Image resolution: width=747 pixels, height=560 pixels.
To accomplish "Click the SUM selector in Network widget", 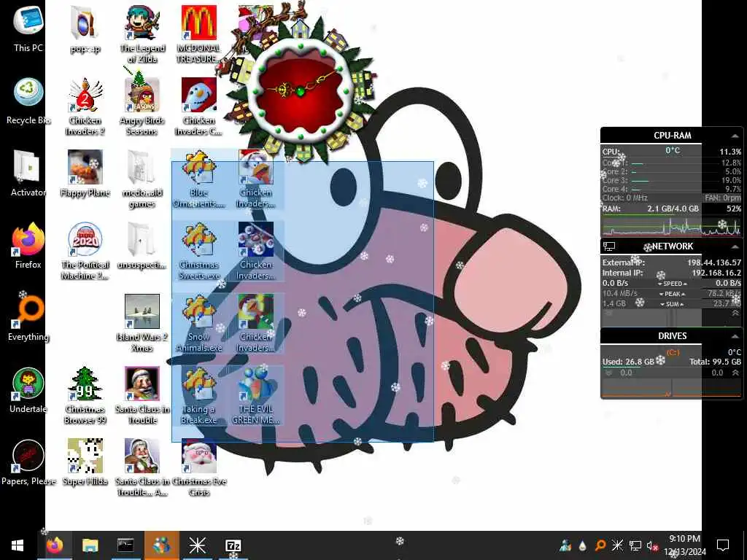I will [673, 304].
